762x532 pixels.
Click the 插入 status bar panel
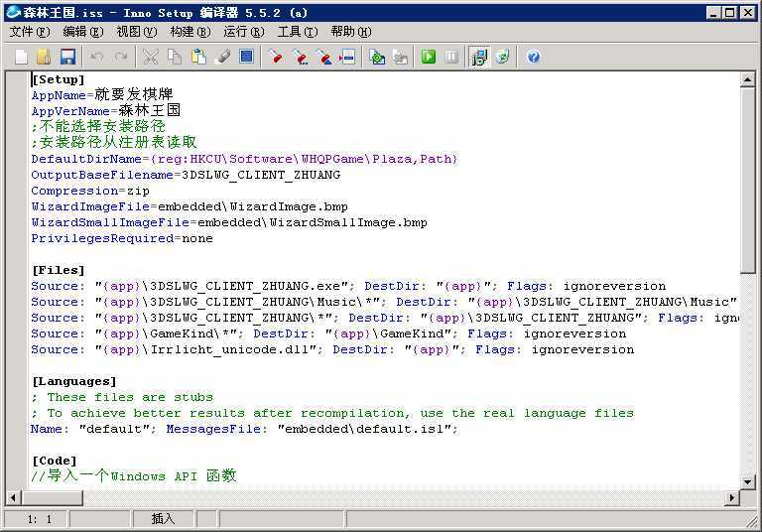164,518
